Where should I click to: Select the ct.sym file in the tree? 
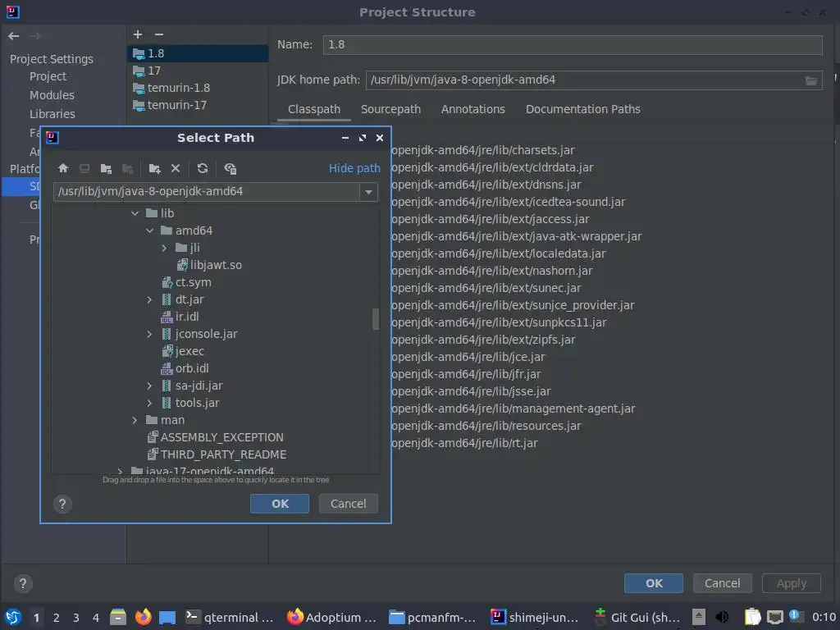pyautogui.click(x=193, y=282)
